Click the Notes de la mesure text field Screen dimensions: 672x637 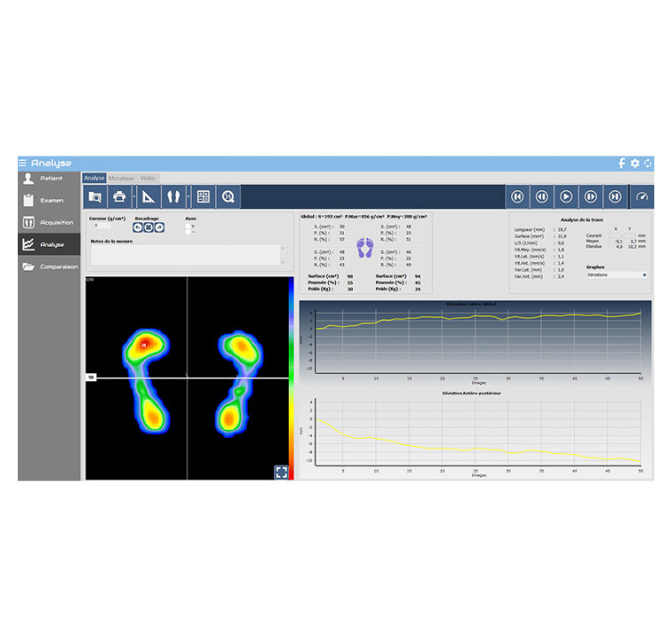[x=187, y=254]
